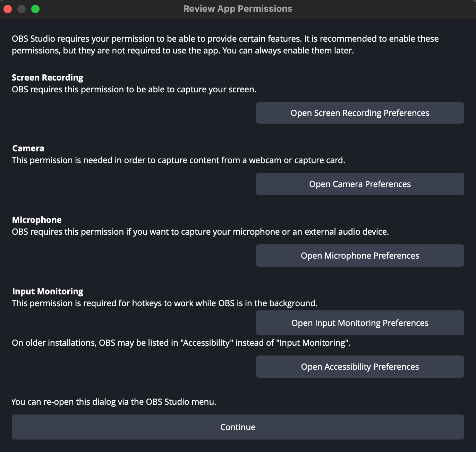
Task: Click Continue to dismiss the permissions dialog
Action: pos(238,427)
